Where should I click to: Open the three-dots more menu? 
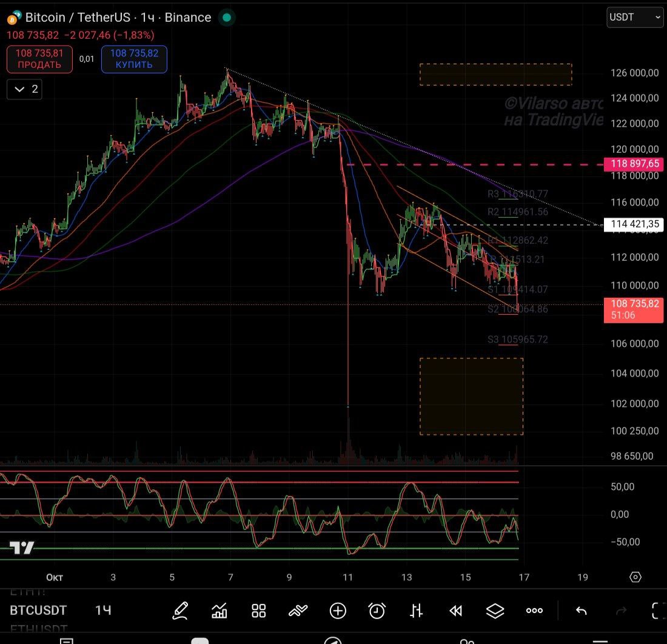click(534, 611)
